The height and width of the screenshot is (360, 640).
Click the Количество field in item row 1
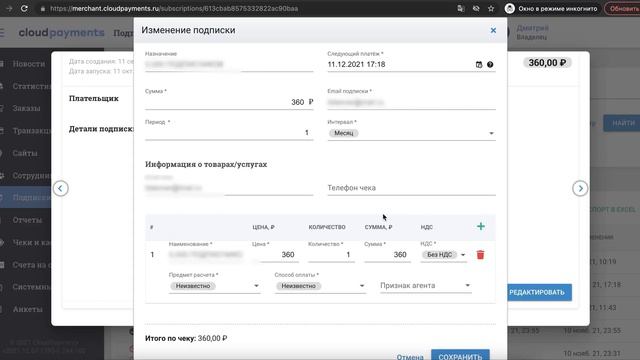pos(331,255)
